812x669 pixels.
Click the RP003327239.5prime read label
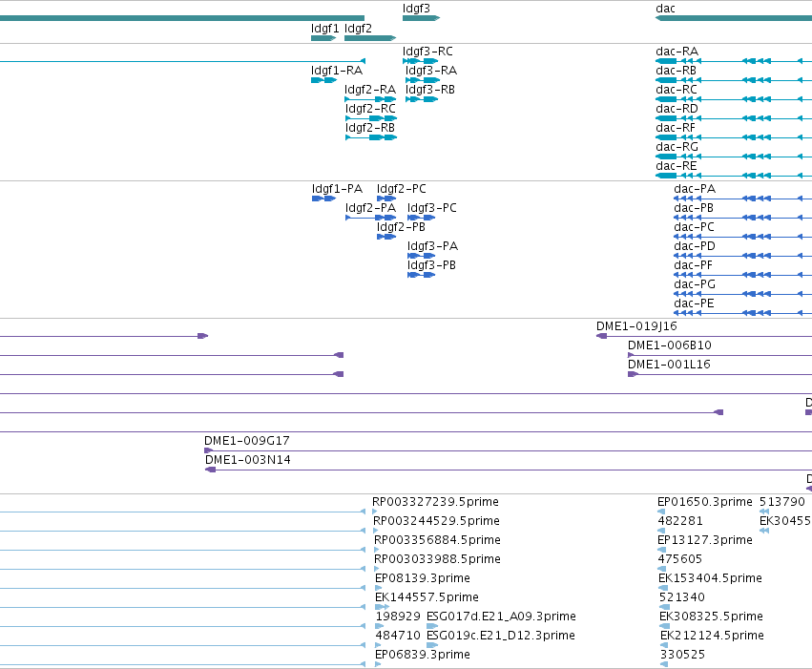point(435,502)
